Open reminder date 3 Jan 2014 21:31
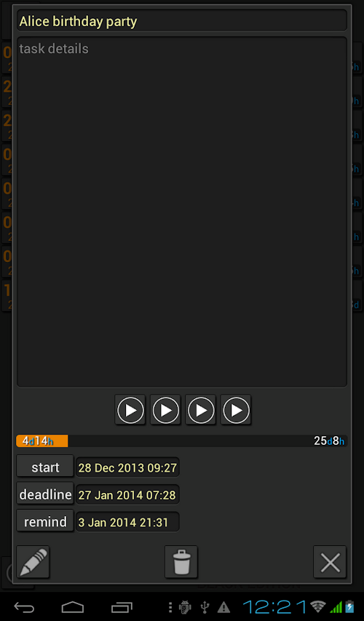Screen dimensions: 364x621 click(127, 522)
